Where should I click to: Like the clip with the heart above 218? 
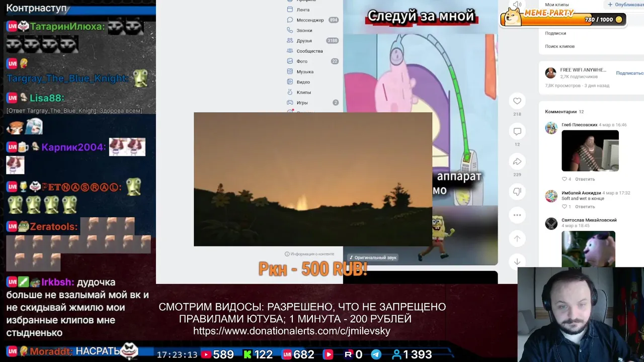point(517,101)
